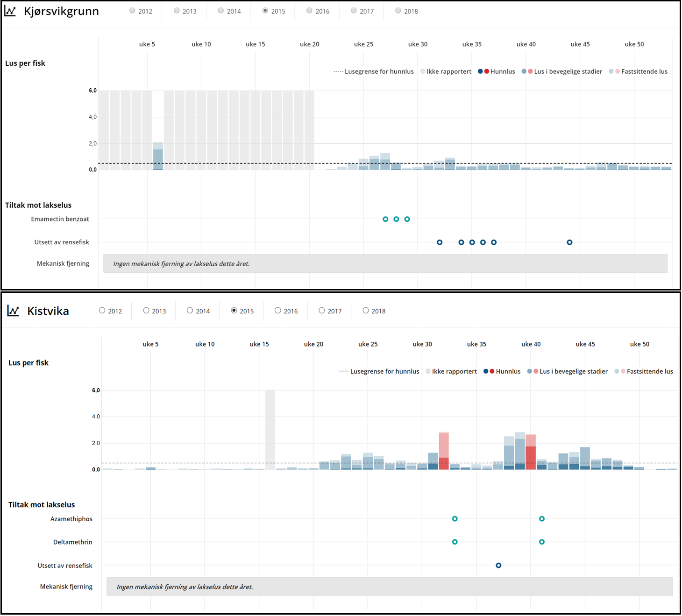Image resolution: width=682 pixels, height=616 pixels.
Task: Choose year 2018 in the Kjørsvikgrunn panel
Action: tap(398, 11)
